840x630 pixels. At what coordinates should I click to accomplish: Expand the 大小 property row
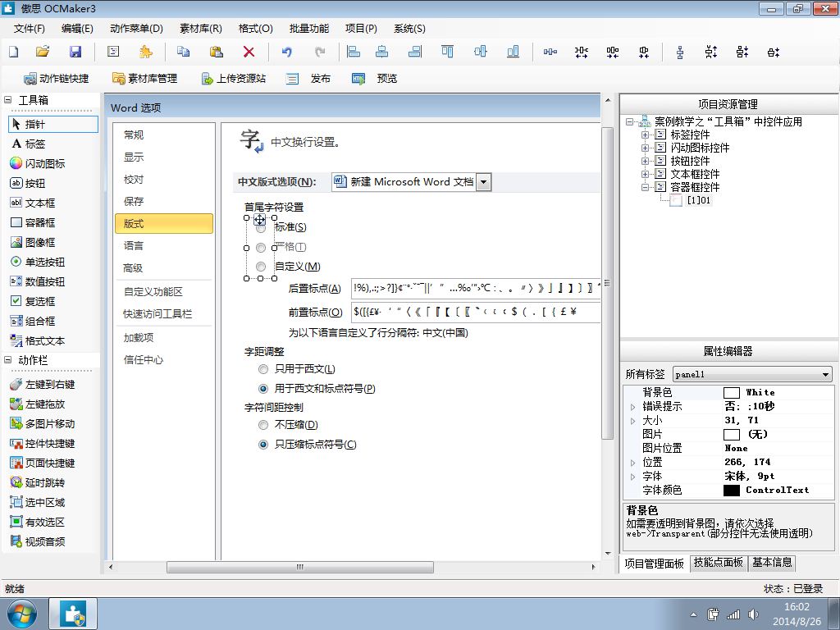[632, 421]
